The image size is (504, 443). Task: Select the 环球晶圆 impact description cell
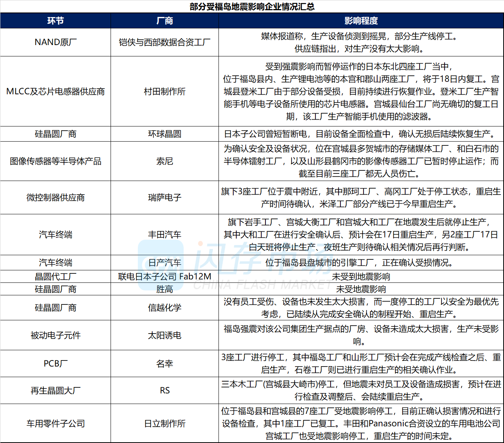[361, 134]
